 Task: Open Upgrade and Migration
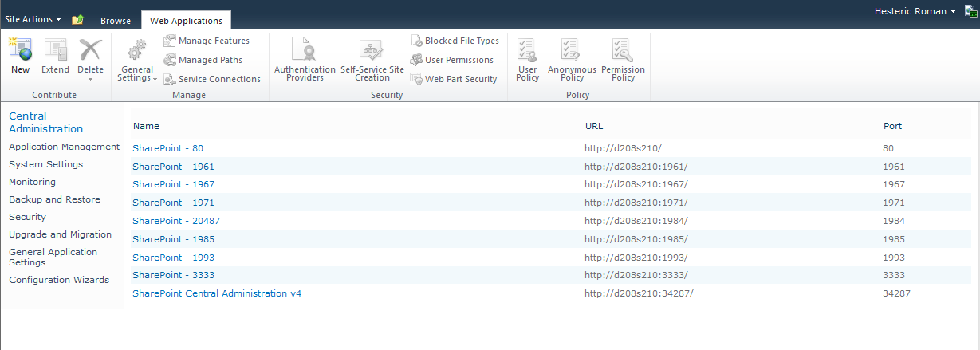click(60, 234)
